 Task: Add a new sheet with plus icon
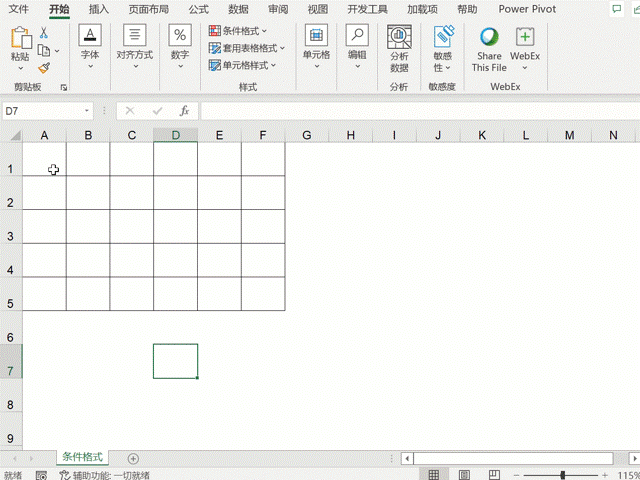133,459
